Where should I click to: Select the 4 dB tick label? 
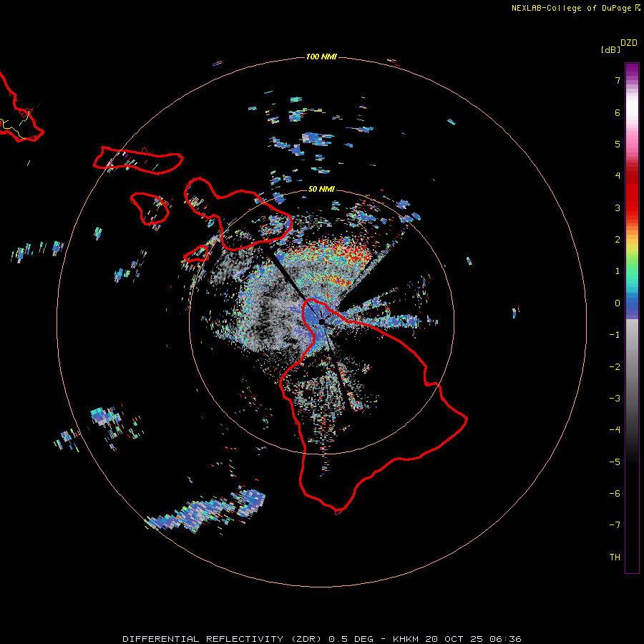pyautogui.click(x=618, y=176)
